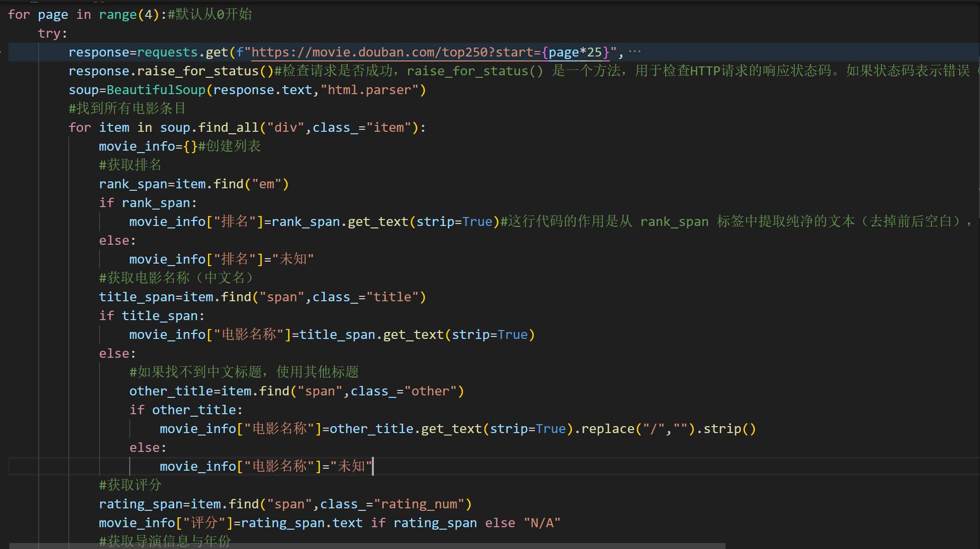Click the horizontal scrollbar at editor bottom
Image resolution: width=980 pixels, height=549 pixels.
[x=366, y=546]
